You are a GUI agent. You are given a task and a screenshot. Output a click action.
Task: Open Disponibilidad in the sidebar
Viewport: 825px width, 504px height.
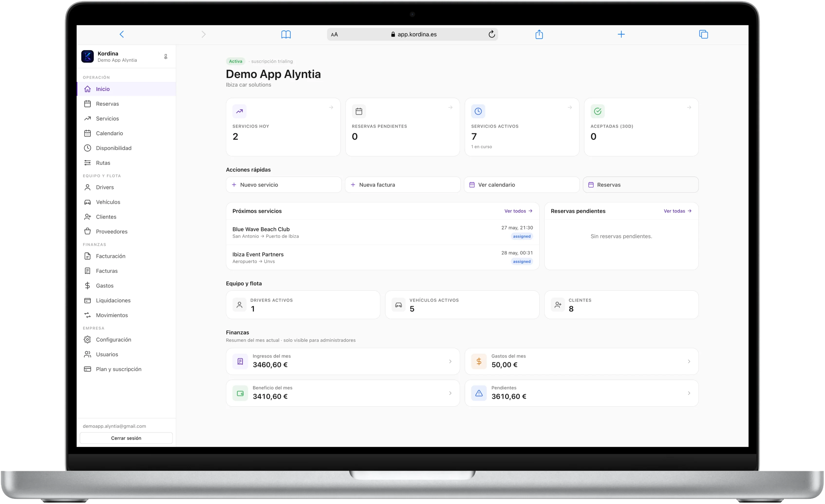coord(126,148)
